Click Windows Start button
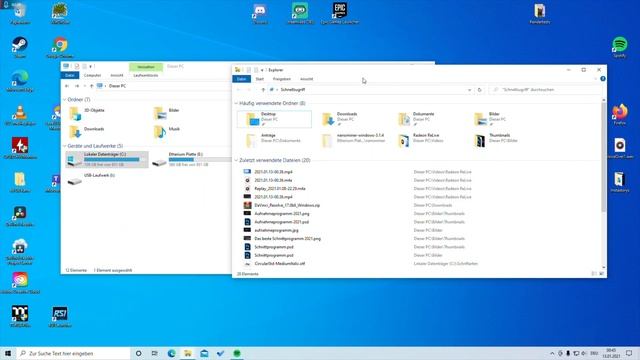 pos(8,353)
